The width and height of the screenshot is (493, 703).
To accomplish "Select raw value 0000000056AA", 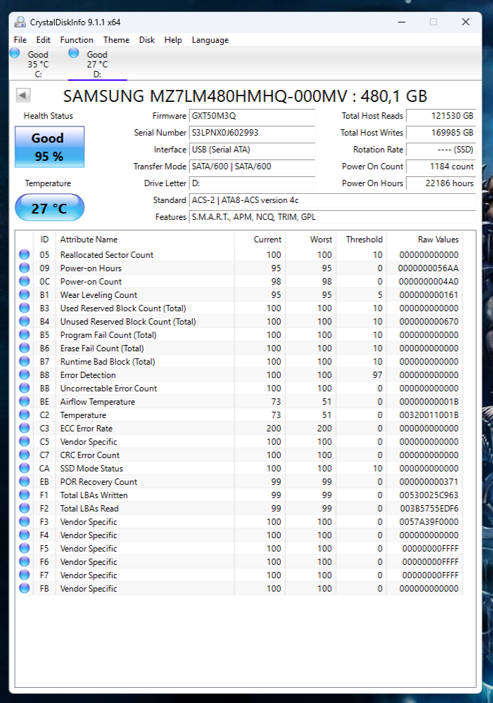I will pyautogui.click(x=428, y=268).
